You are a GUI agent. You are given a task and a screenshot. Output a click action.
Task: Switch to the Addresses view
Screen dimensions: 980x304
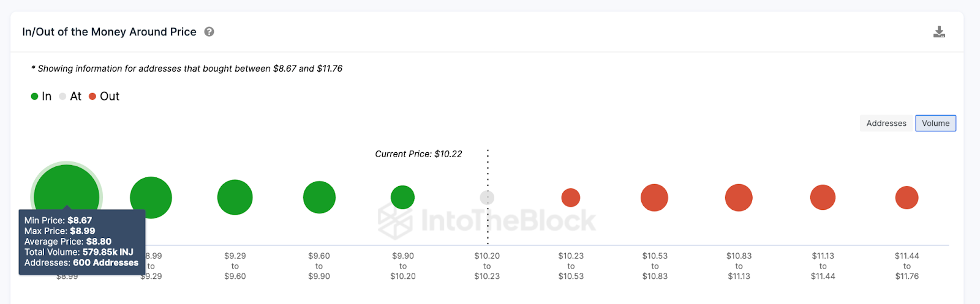tap(886, 123)
